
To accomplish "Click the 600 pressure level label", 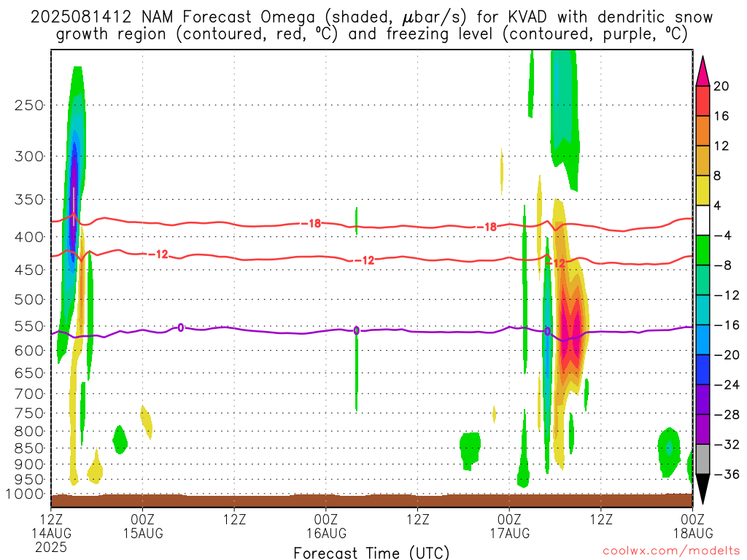I will pyautogui.click(x=29, y=351).
